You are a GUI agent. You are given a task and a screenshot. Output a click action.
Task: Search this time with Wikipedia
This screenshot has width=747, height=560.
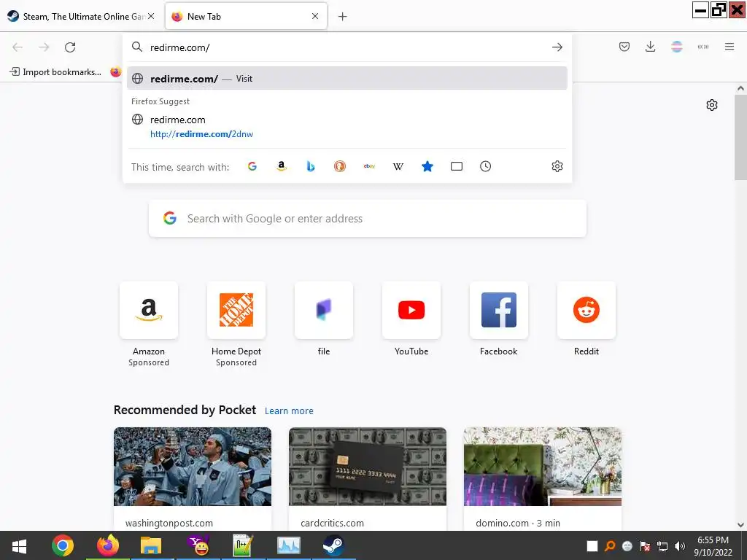pos(398,166)
